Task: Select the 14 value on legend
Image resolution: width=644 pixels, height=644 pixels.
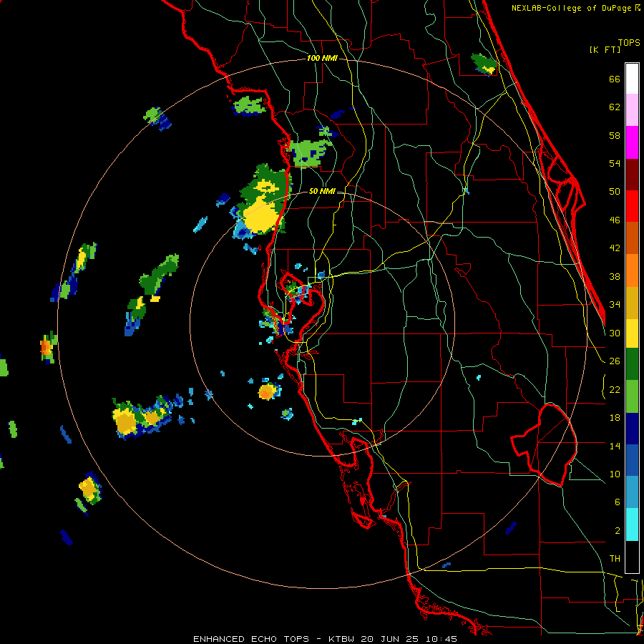Action: click(615, 446)
